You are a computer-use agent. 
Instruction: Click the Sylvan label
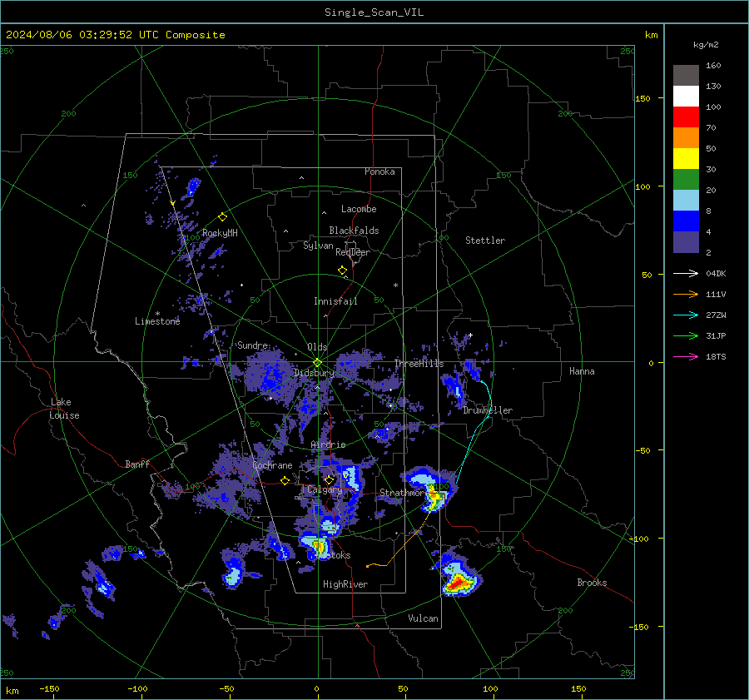318,246
